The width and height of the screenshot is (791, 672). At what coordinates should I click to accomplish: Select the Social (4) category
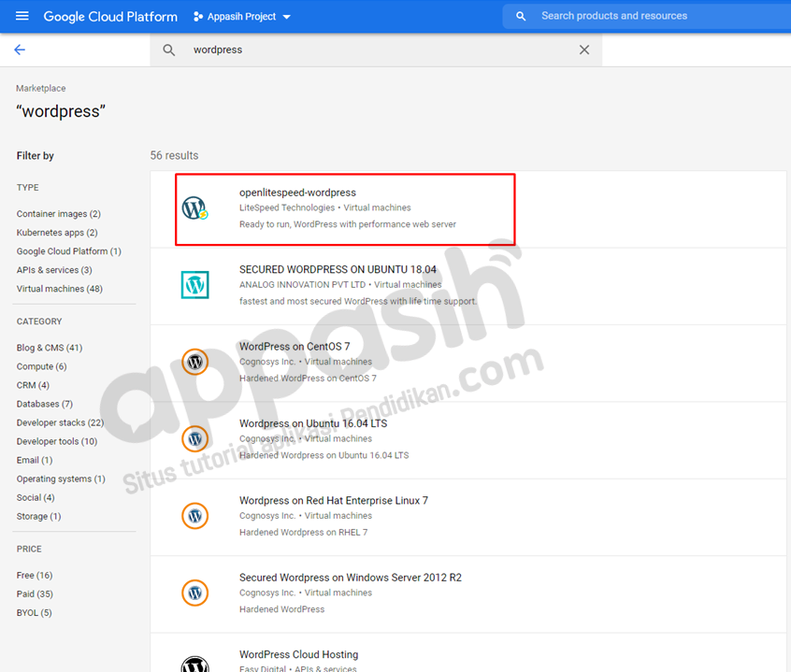pos(36,497)
